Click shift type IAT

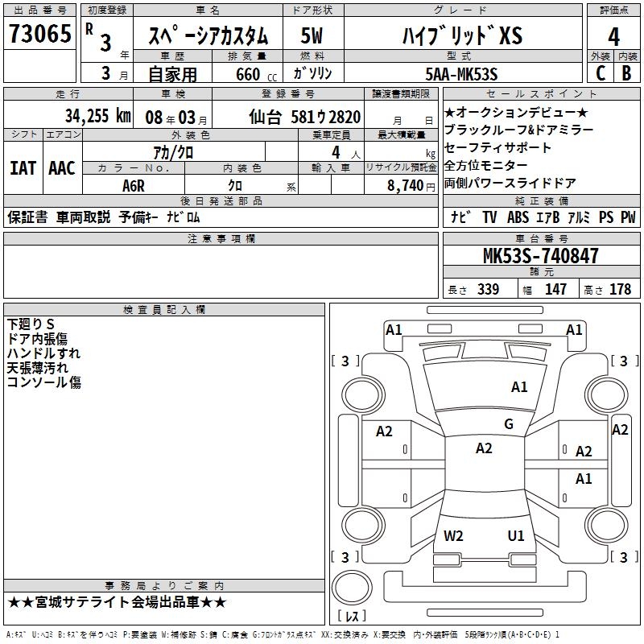23,168
